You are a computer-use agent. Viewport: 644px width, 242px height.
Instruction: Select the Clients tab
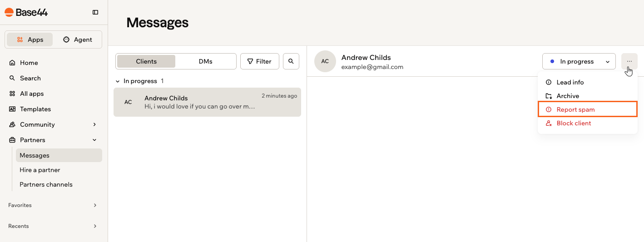(146, 61)
